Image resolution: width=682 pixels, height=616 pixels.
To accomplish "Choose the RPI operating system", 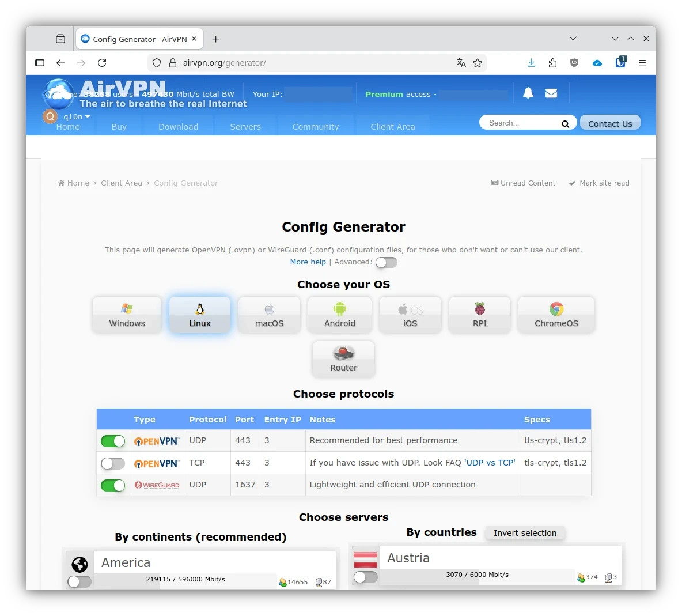I will 479,315.
